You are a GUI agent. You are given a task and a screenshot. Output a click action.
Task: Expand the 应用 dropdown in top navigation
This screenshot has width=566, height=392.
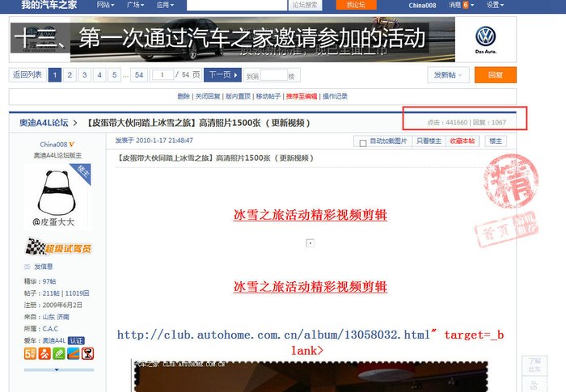point(166,5)
